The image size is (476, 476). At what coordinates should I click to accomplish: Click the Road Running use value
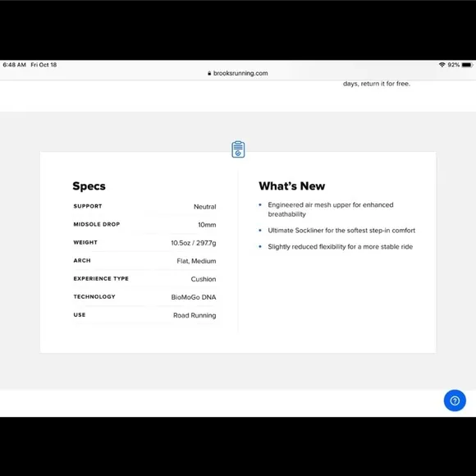point(195,315)
